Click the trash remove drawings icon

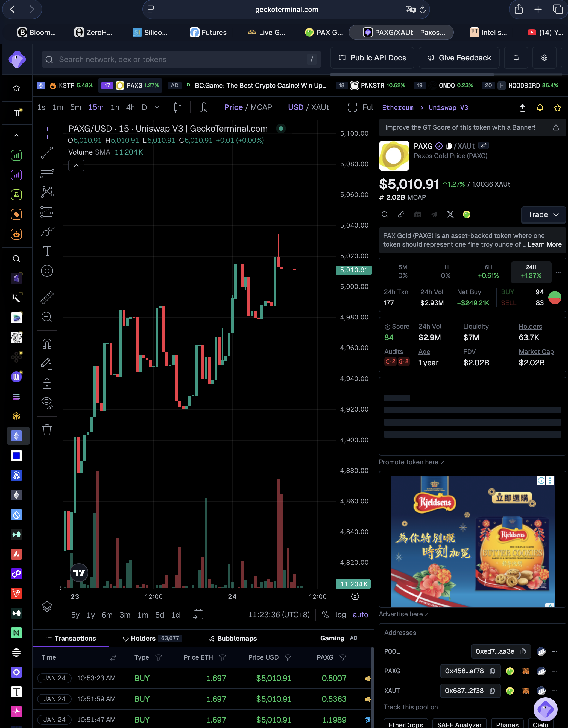[47, 430]
